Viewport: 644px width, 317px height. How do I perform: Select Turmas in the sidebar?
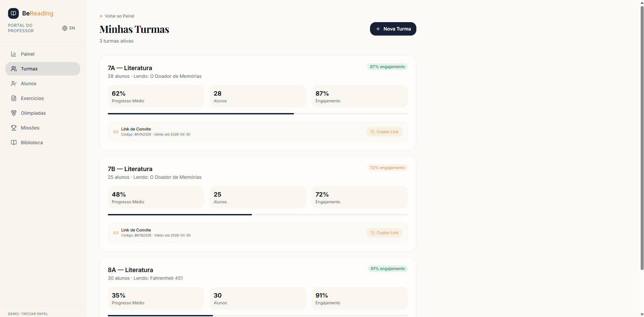click(43, 69)
